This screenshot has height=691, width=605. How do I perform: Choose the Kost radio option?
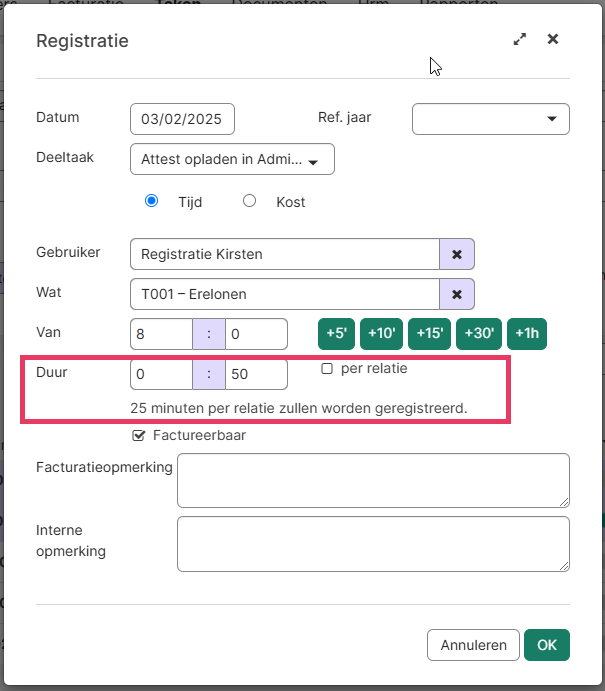(250, 201)
